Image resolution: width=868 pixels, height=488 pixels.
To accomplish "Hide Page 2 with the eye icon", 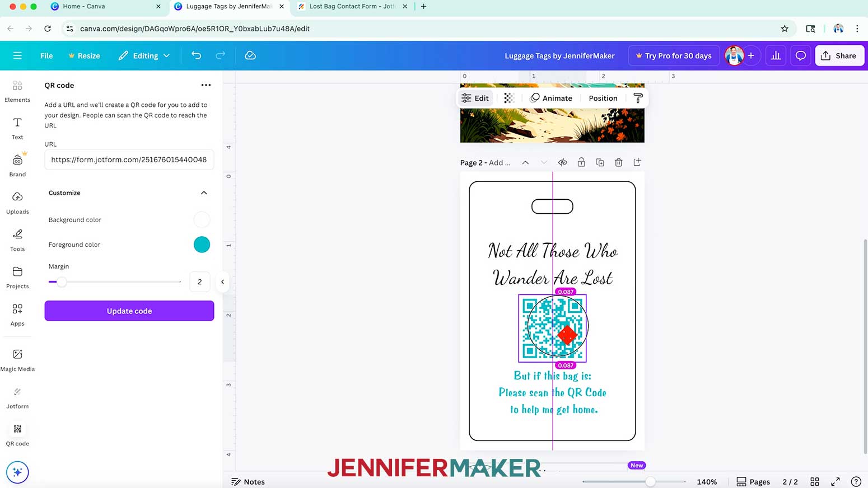I will [563, 162].
